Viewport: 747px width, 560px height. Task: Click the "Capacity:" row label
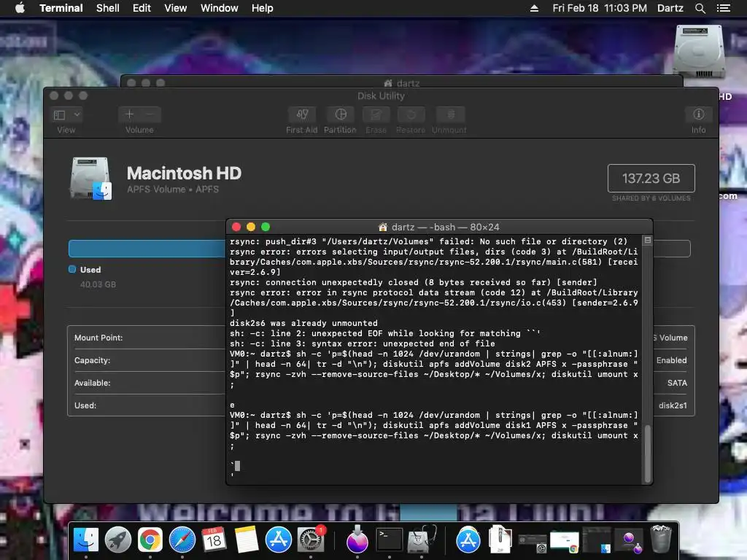pos(92,360)
